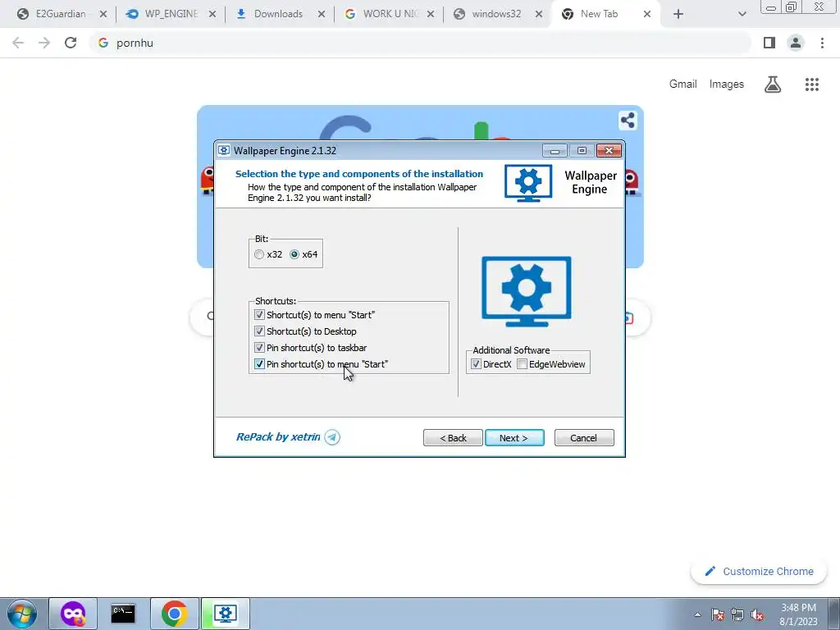Open a new Chrome tab with plus
The image size is (840, 630).
pyautogui.click(x=678, y=14)
